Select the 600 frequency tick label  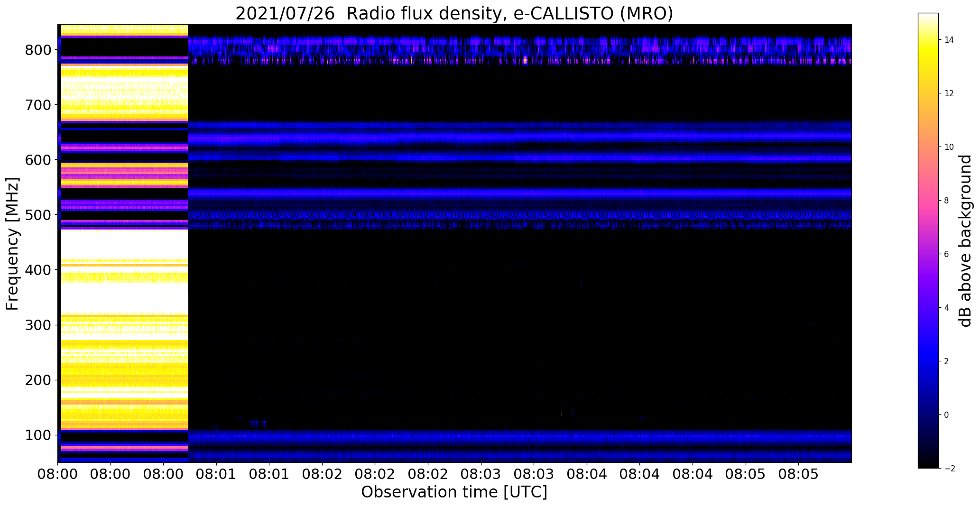[38, 160]
